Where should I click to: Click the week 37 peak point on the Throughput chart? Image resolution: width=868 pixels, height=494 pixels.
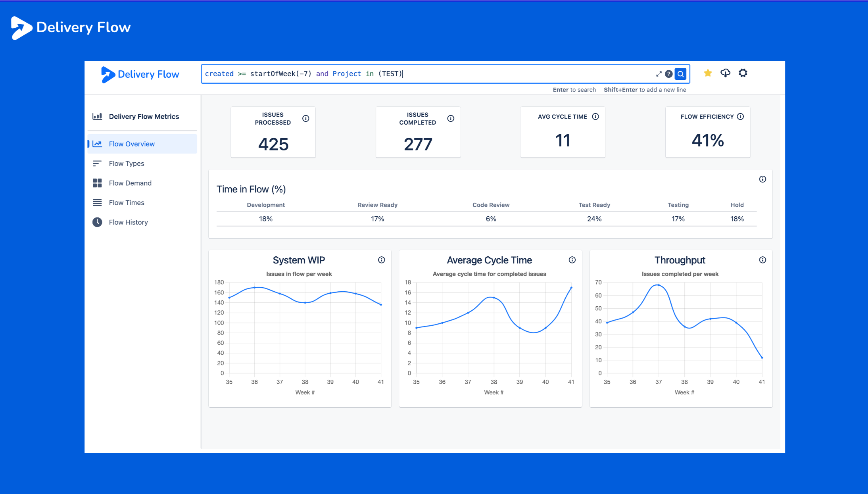(659, 285)
